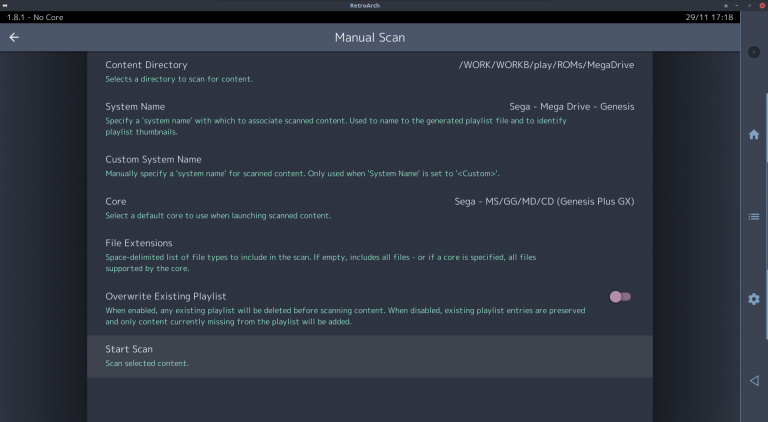Select the File Extensions entry
This screenshot has height=422, width=768.
pyautogui.click(x=369, y=254)
